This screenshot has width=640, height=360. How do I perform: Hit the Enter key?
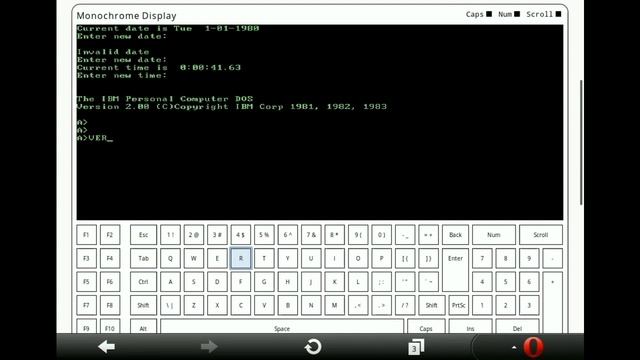coord(455,270)
